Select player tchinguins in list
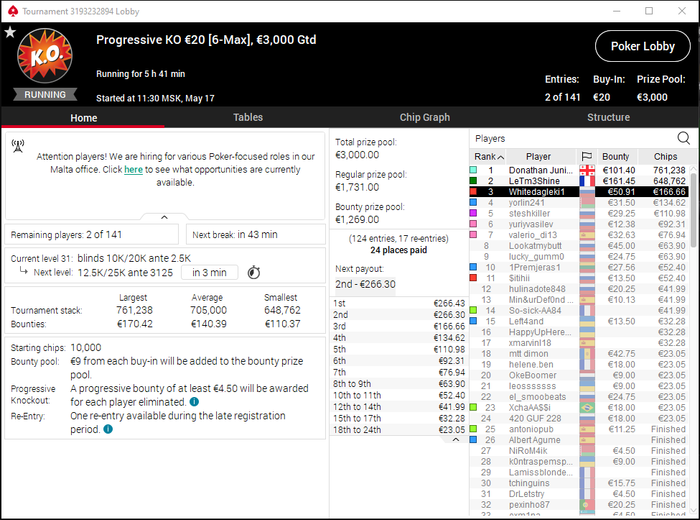Image resolution: width=700 pixels, height=520 pixels. (x=579, y=483)
